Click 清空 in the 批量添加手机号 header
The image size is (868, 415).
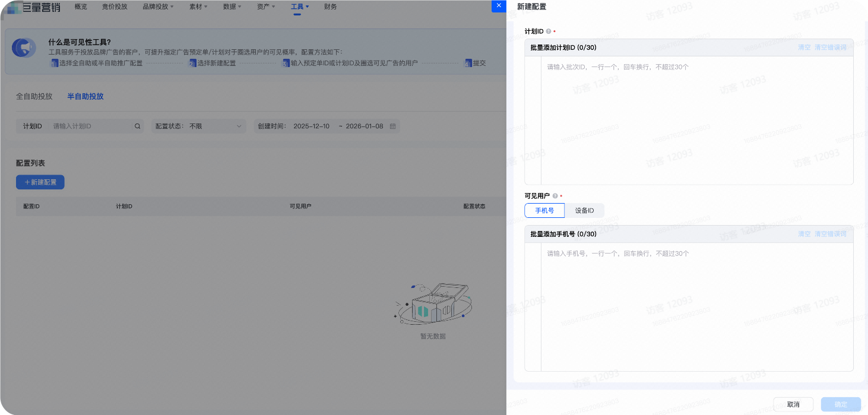click(804, 234)
